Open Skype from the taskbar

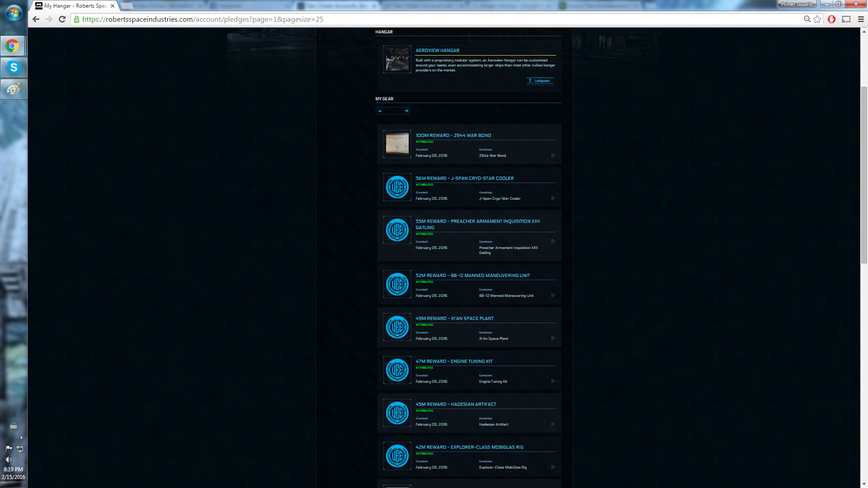pyautogui.click(x=14, y=68)
